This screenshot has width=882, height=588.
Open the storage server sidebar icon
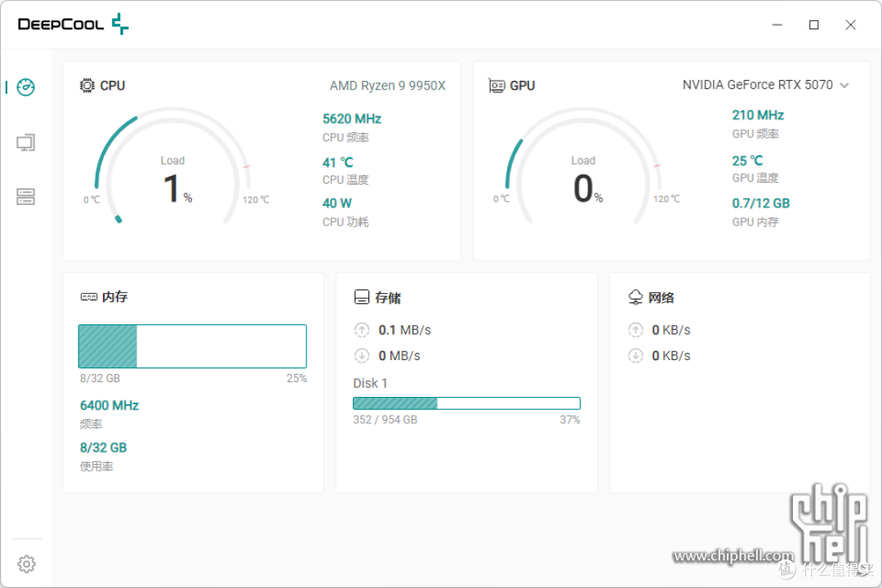pos(26,196)
